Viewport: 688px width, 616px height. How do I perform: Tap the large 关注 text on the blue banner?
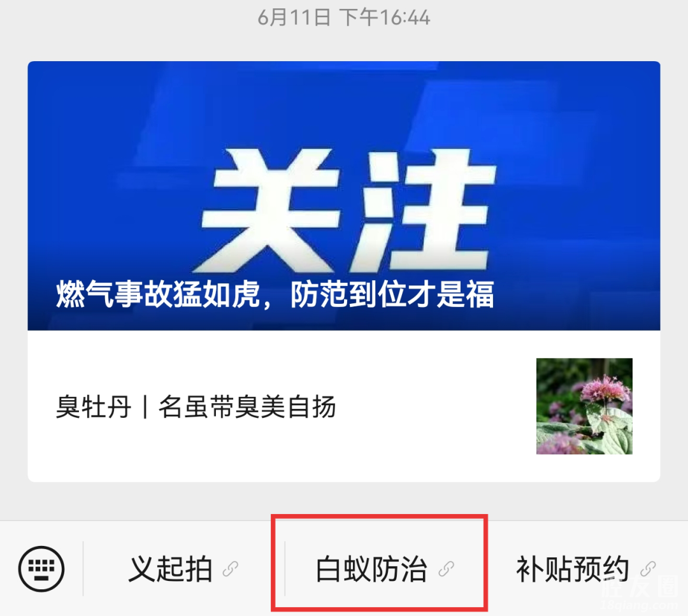[348, 211]
